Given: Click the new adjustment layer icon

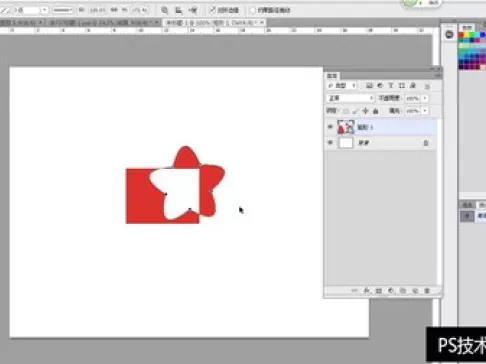Looking at the screenshot, I should [391, 291].
